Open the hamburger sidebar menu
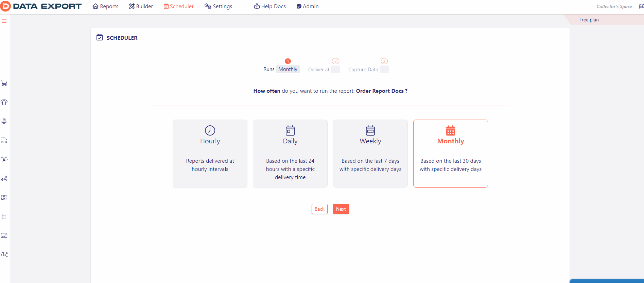This screenshot has height=283, width=644. coord(4,21)
